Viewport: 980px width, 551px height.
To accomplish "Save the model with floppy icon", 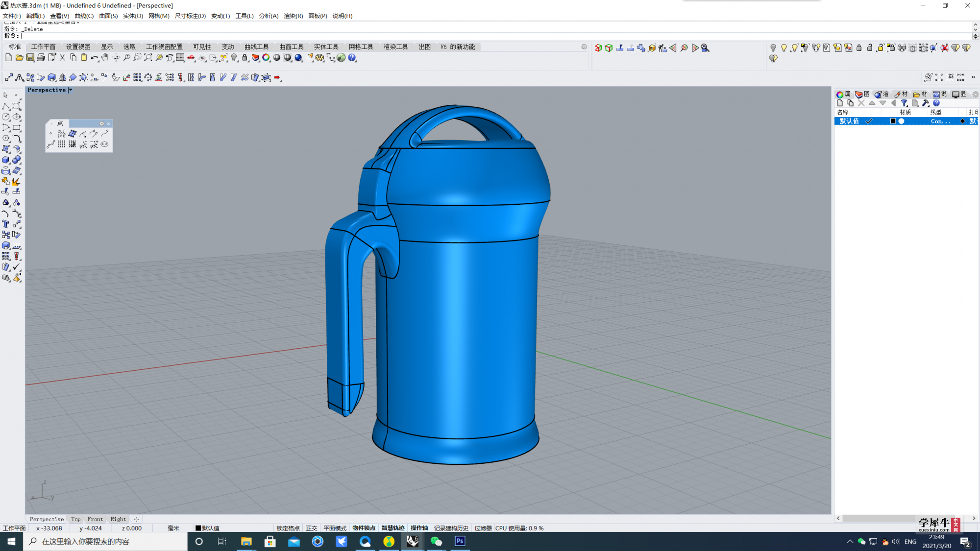I will tap(30, 58).
